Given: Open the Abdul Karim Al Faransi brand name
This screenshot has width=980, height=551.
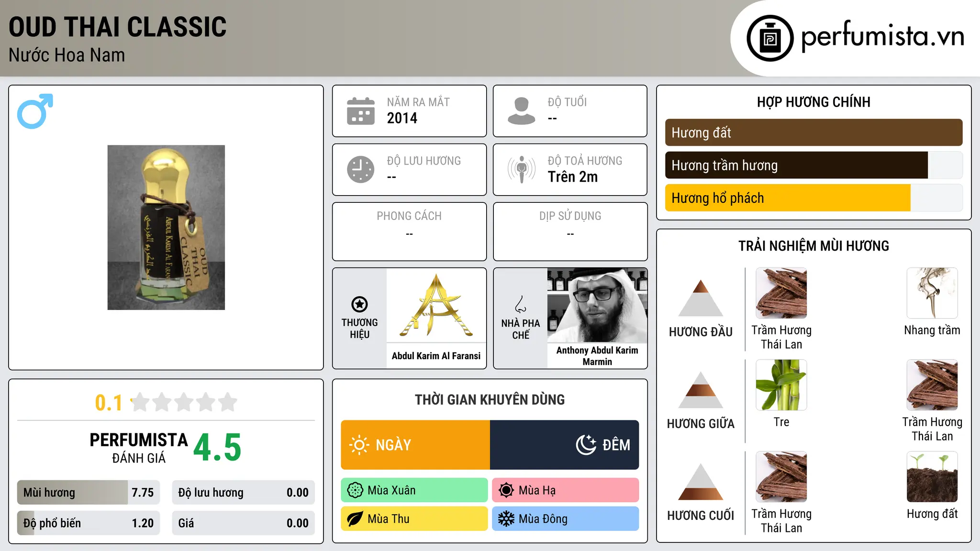Looking at the screenshot, I should (436, 356).
